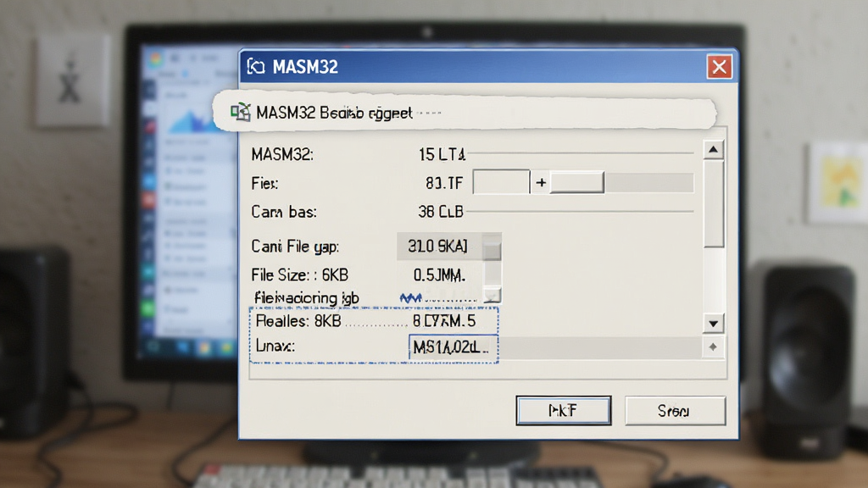Click the small plus icon right of Linax row

pos(712,347)
